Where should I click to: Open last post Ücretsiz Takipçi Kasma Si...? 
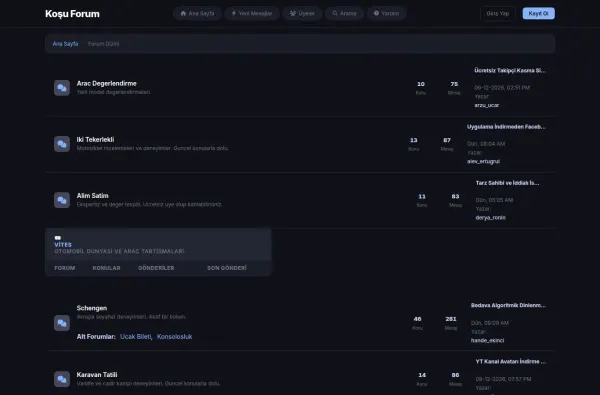(510, 70)
